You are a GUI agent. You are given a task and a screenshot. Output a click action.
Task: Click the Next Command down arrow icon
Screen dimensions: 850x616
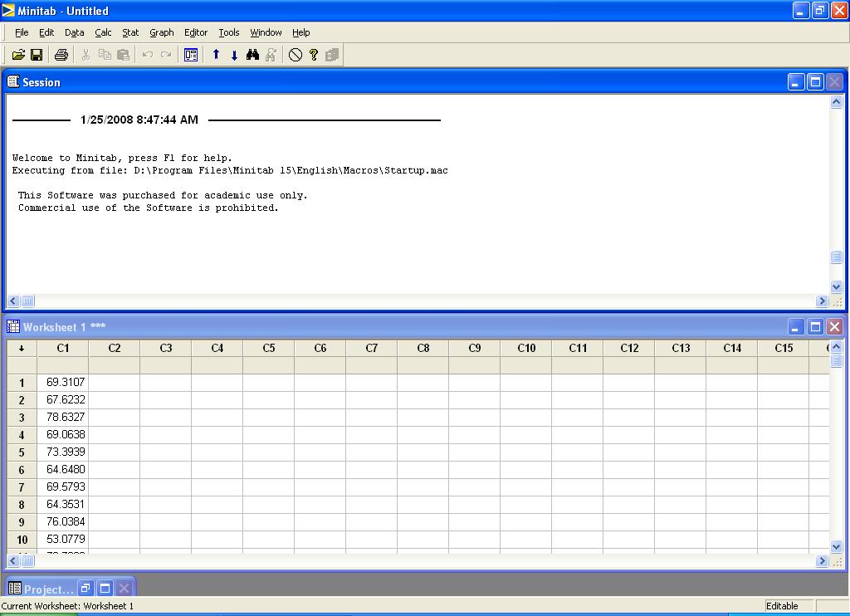[x=234, y=55]
